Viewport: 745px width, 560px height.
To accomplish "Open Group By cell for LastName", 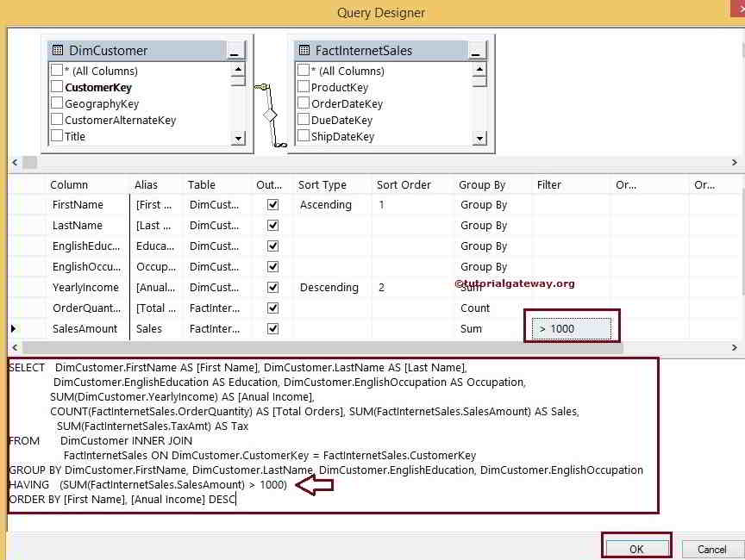I will (492, 226).
